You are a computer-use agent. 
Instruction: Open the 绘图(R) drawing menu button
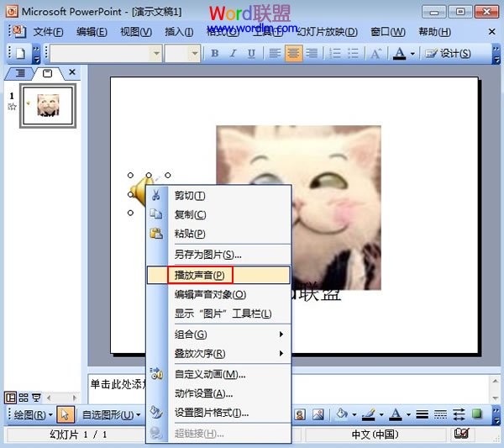click(x=29, y=414)
